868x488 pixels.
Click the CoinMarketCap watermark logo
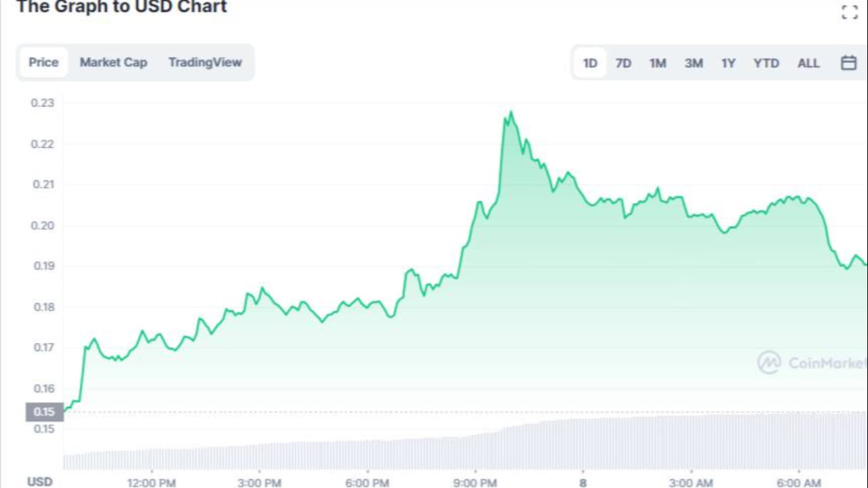point(770,363)
